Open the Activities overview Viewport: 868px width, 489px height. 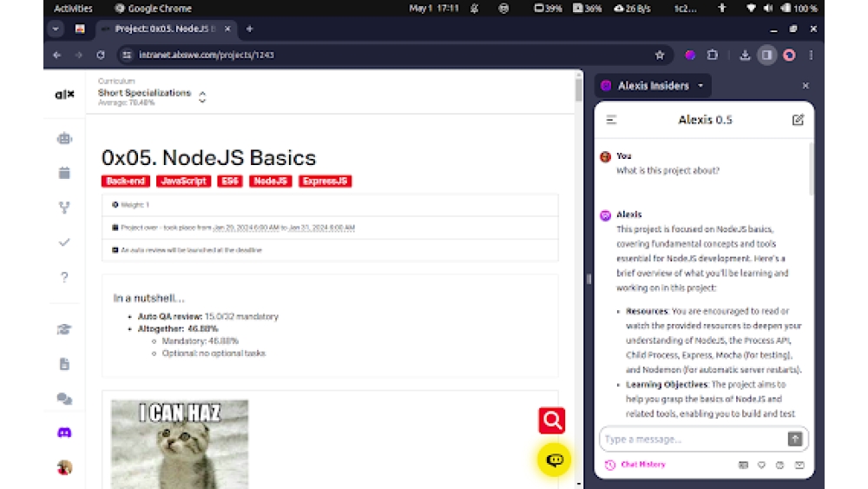(x=73, y=9)
